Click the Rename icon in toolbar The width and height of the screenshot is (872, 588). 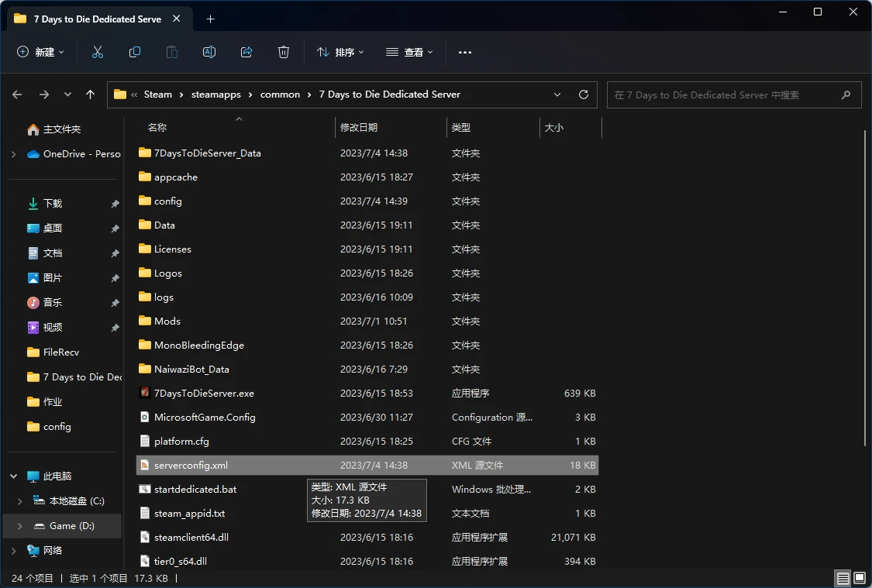[209, 52]
